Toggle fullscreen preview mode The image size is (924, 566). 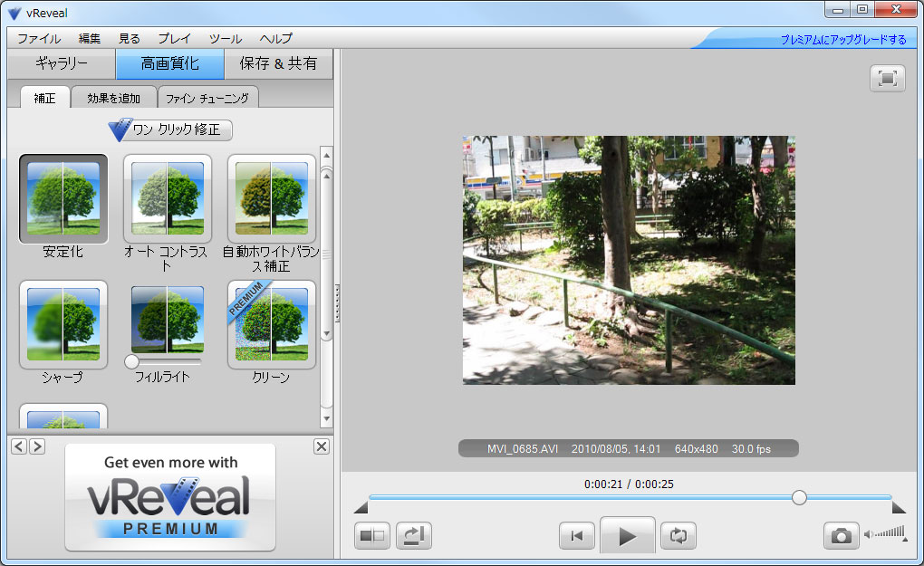pyautogui.click(x=887, y=79)
